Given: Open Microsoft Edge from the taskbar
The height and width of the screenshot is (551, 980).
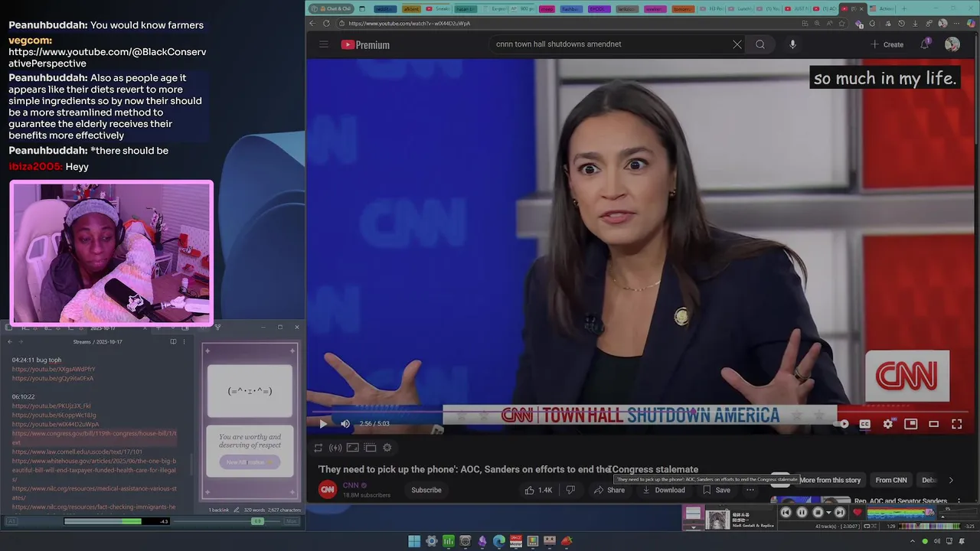Looking at the screenshot, I should pyautogui.click(x=499, y=541).
